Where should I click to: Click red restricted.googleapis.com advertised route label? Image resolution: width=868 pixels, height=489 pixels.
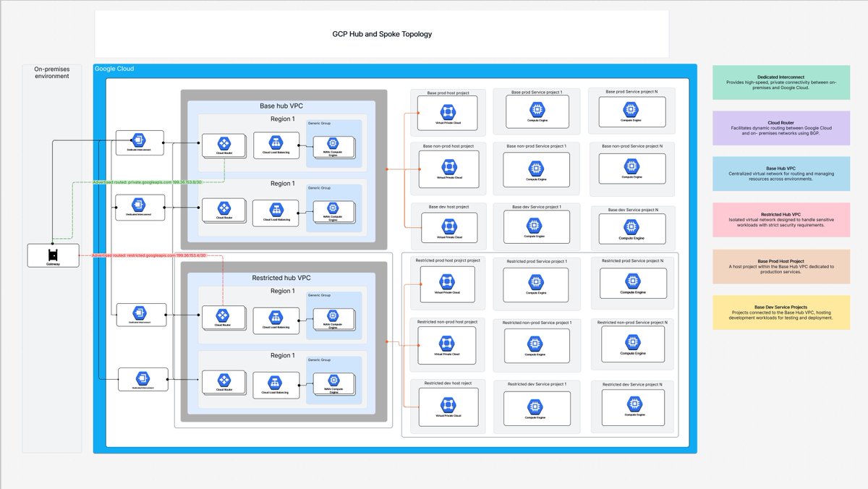pos(149,255)
